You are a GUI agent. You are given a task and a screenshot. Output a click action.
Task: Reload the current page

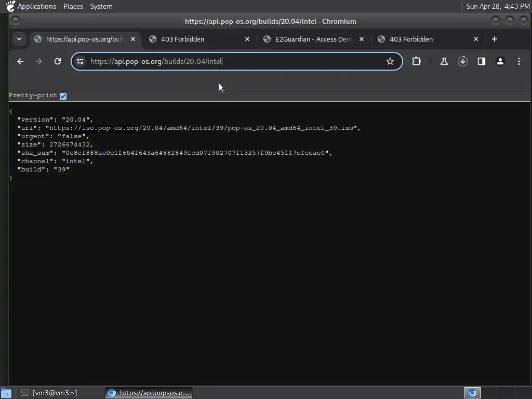click(58, 61)
